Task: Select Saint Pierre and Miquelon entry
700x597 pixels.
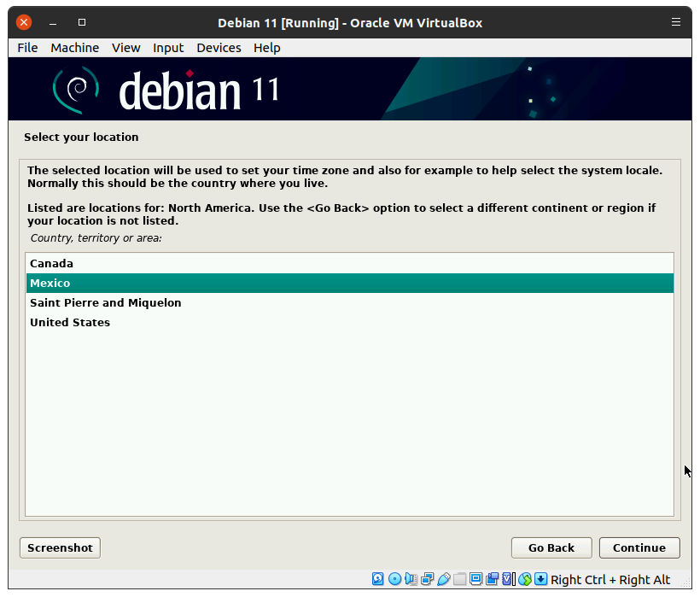Action: point(105,302)
